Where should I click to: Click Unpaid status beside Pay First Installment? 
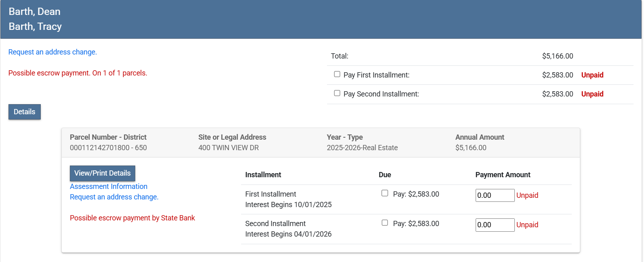coord(592,75)
